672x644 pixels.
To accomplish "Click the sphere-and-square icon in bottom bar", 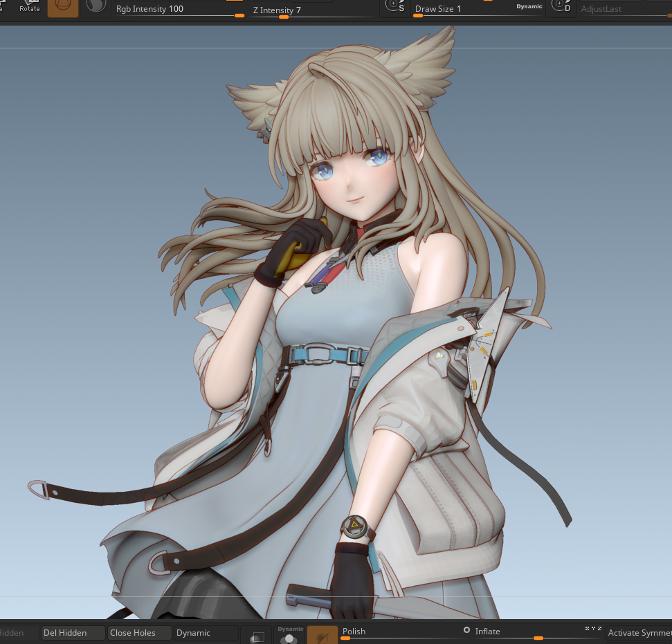I will 257,634.
